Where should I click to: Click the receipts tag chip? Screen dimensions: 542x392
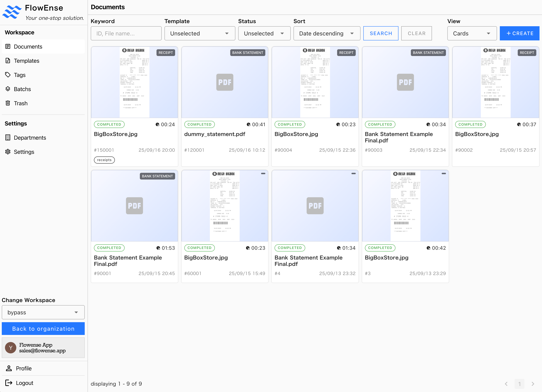point(104,160)
